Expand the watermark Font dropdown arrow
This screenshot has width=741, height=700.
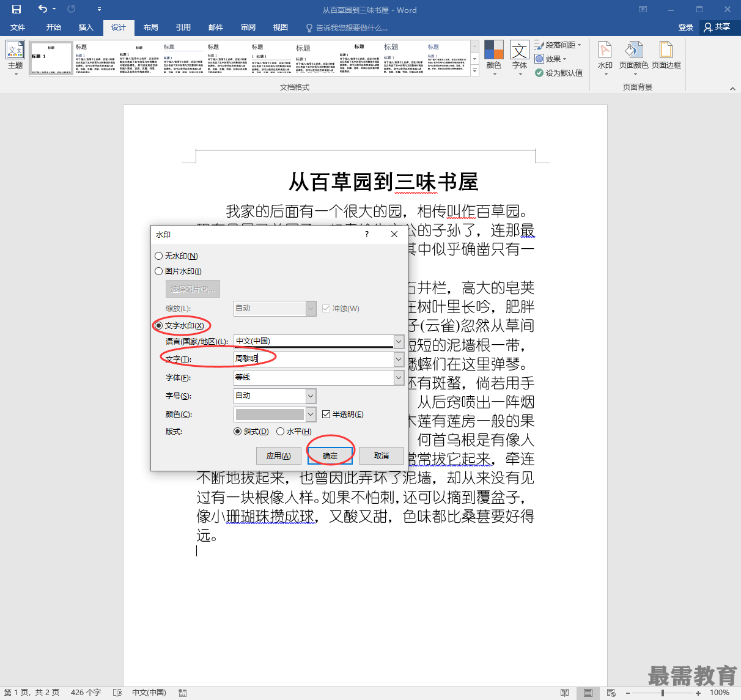399,377
